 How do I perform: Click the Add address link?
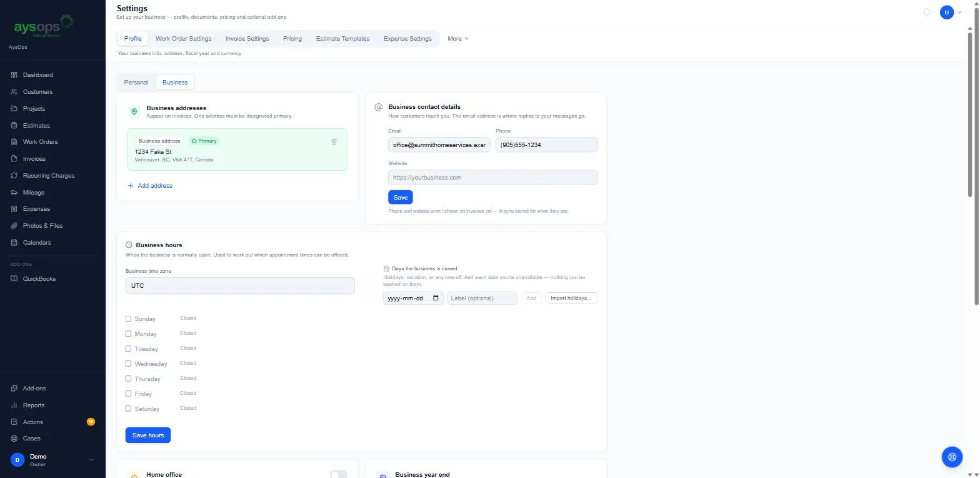pyautogui.click(x=150, y=186)
